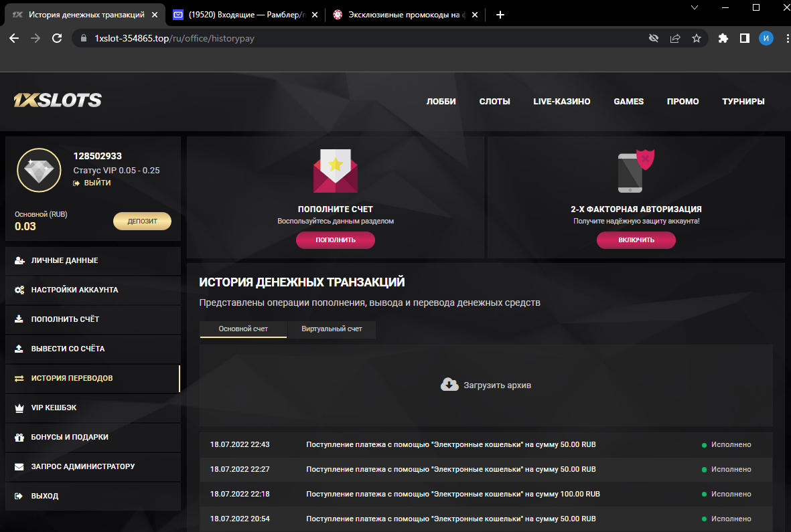Click Исполнено status of 20:54 transaction
Screen dimensions: 791x532
point(727,519)
